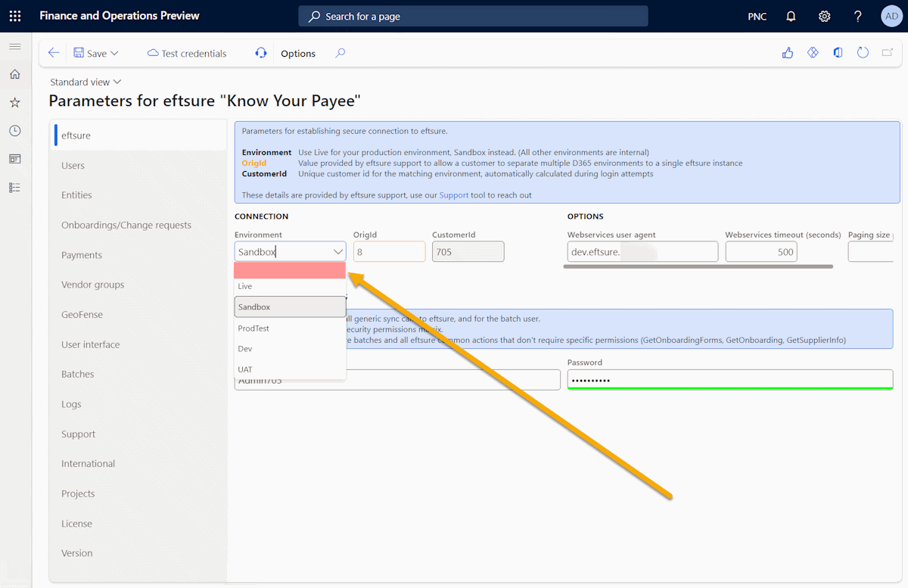Select the Batches tab
The image size is (908, 588).
coord(138,375)
